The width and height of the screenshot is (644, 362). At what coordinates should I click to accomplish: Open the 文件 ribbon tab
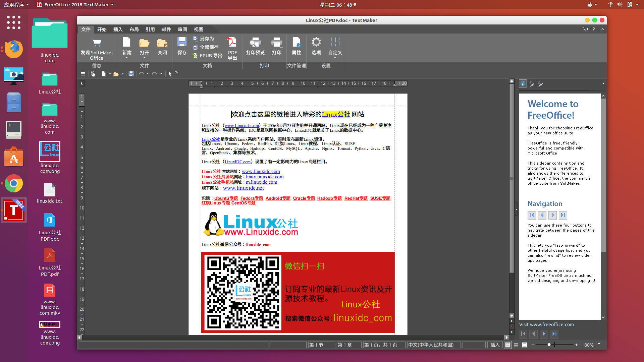[86, 29]
